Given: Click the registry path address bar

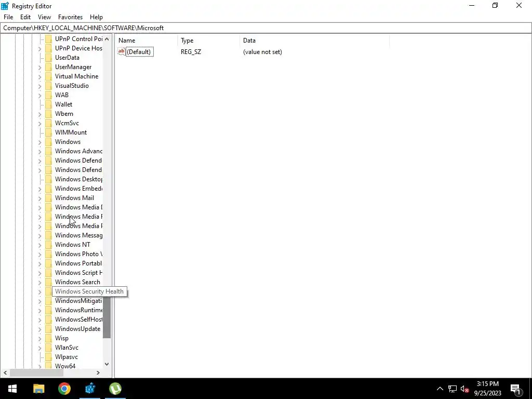Looking at the screenshot, I should (265, 28).
